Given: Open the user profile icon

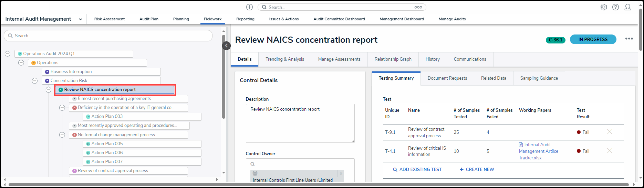Looking at the screenshot, I should pos(628,7).
